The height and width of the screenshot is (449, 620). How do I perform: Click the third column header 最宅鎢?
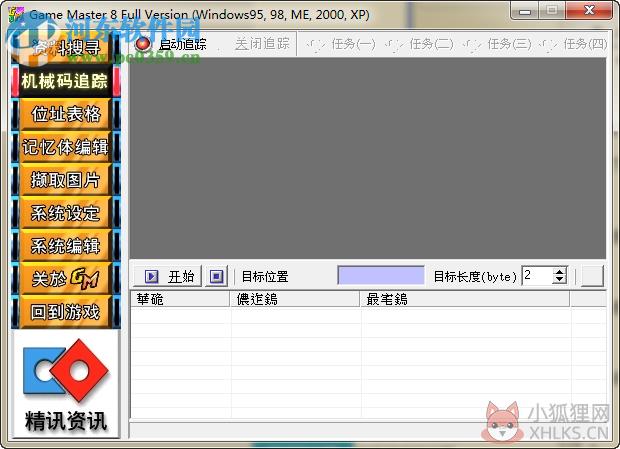(465, 299)
